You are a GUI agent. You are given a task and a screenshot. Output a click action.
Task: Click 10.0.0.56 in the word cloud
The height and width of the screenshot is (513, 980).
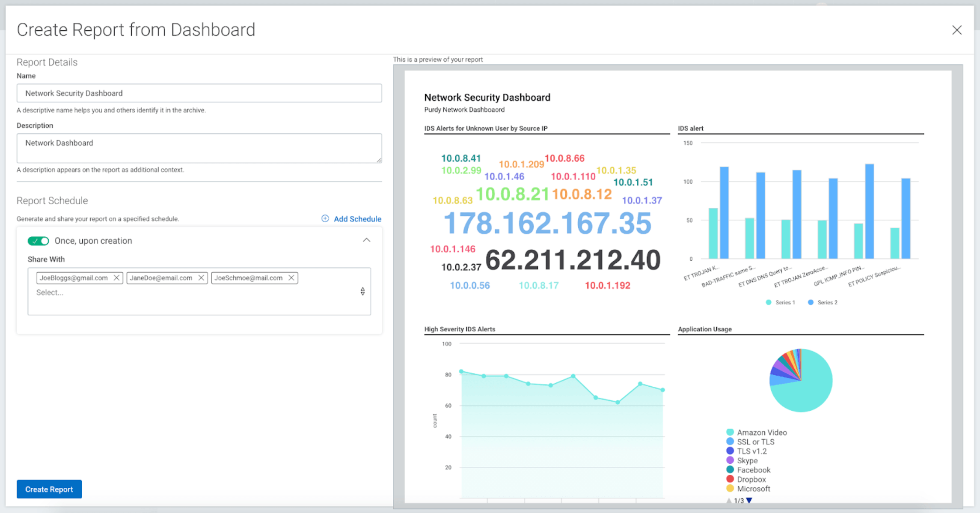[470, 286]
